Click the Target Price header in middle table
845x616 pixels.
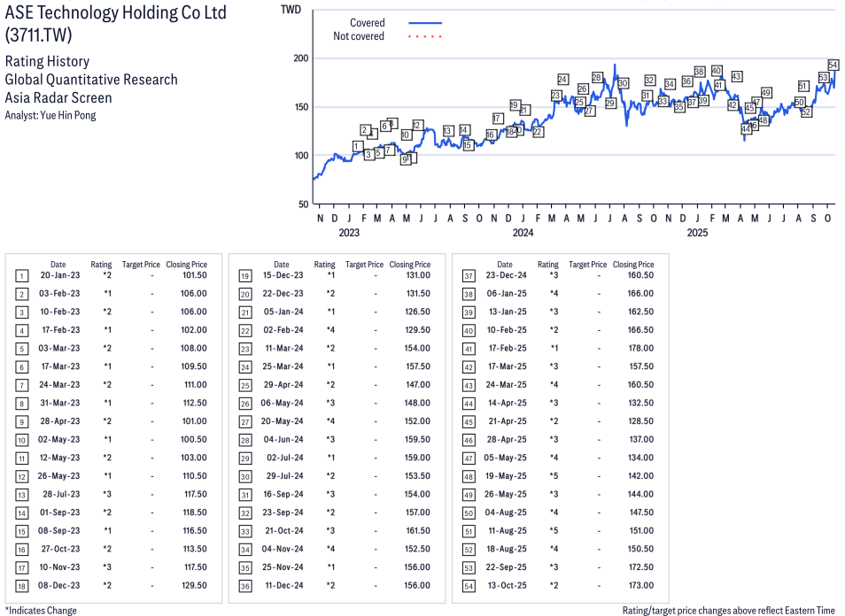click(x=364, y=265)
